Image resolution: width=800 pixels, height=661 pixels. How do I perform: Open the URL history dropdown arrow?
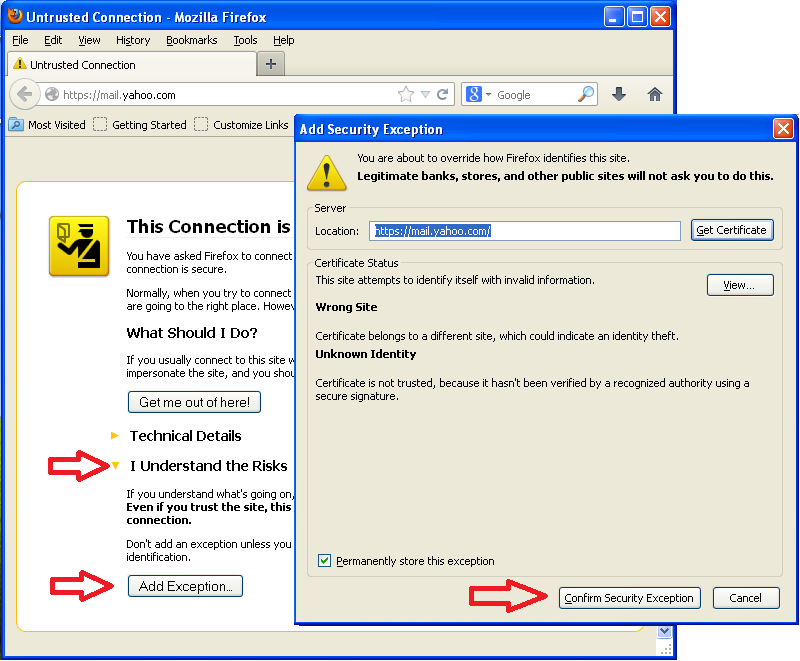point(426,95)
